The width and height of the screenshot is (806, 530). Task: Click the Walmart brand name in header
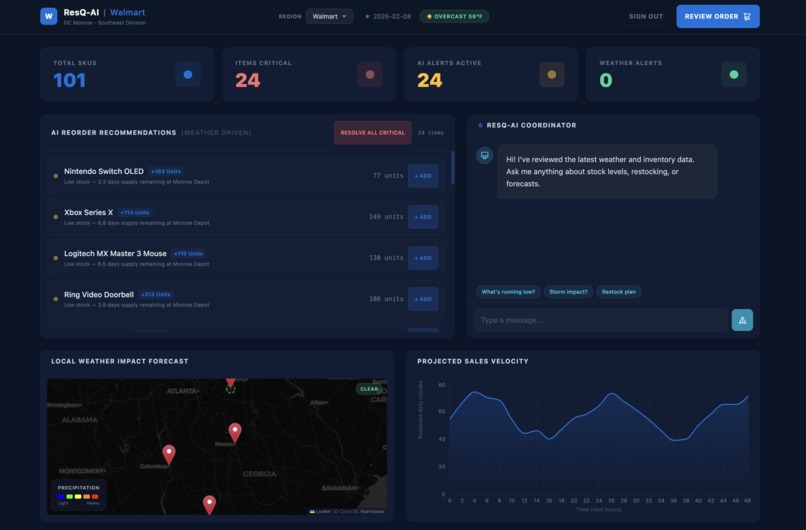[x=127, y=12]
